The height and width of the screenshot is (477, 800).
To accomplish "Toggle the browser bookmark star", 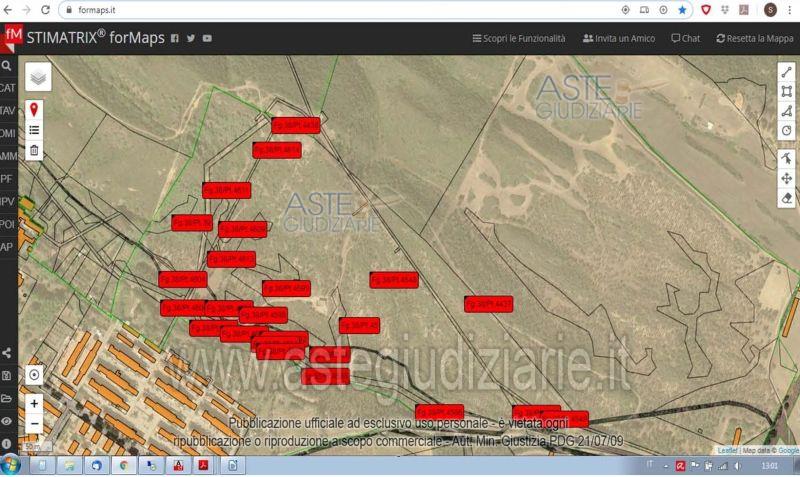I will [x=682, y=10].
